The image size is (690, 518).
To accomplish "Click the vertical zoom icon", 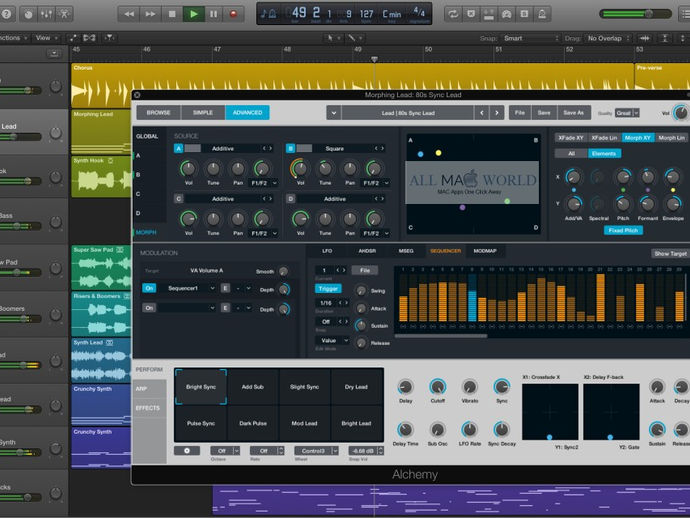I will pos(664,38).
